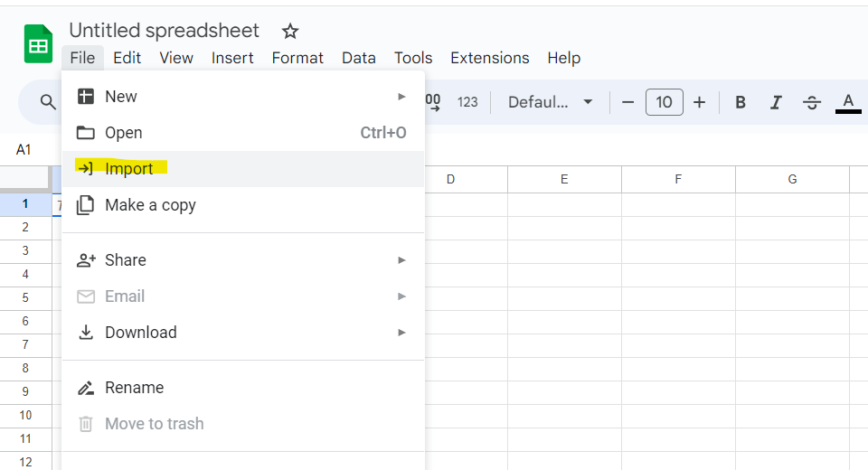868x470 pixels.
Task: Expand the Share submenu
Action: 242,260
